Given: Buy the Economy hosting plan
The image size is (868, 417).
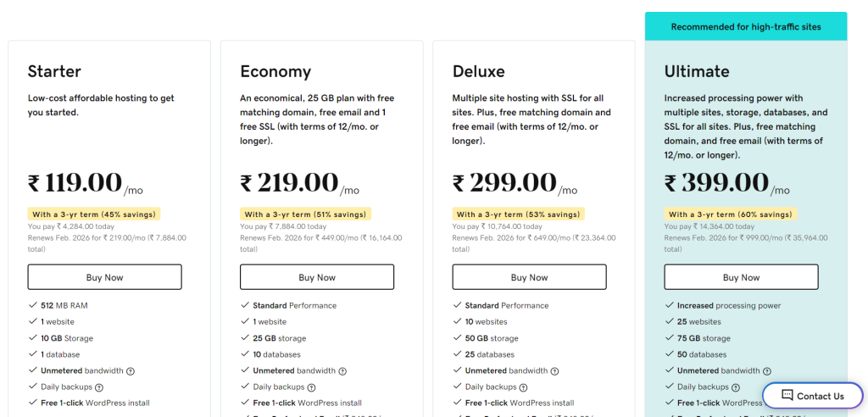Looking at the screenshot, I should [x=317, y=277].
